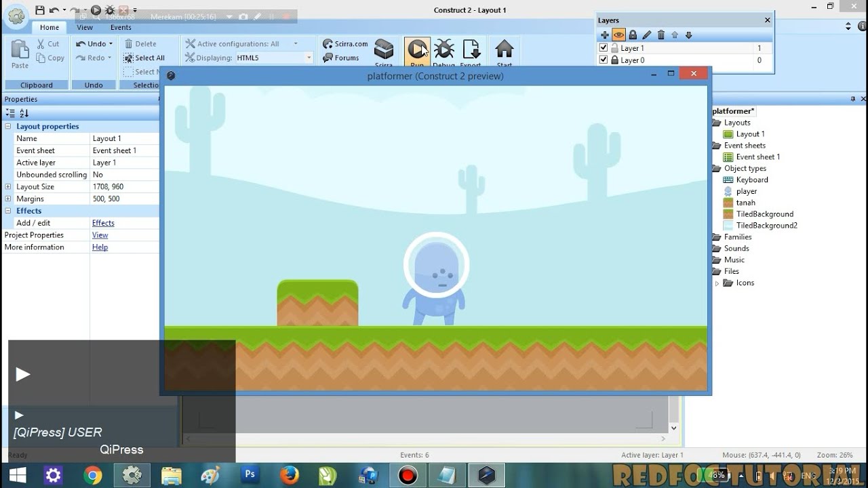
Task: Open the Active configurations dropdown
Action: tap(296, 44)
